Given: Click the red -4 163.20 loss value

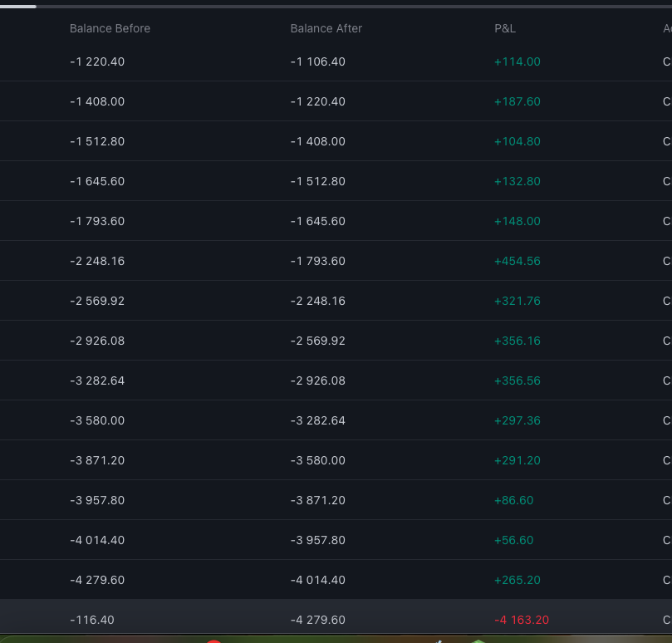Looking at the screenshot, I should [522, 620].
